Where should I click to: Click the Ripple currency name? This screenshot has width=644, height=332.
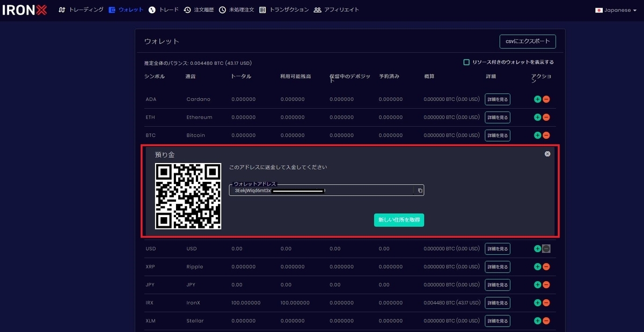[x=195, y=267]
